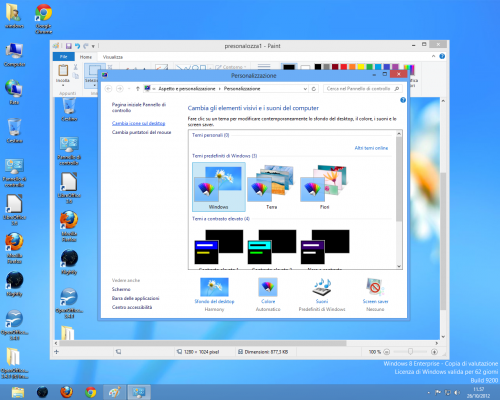500x400 pixels.
Task: Click the Altri temi online link
Action: (x=371, y=148)
